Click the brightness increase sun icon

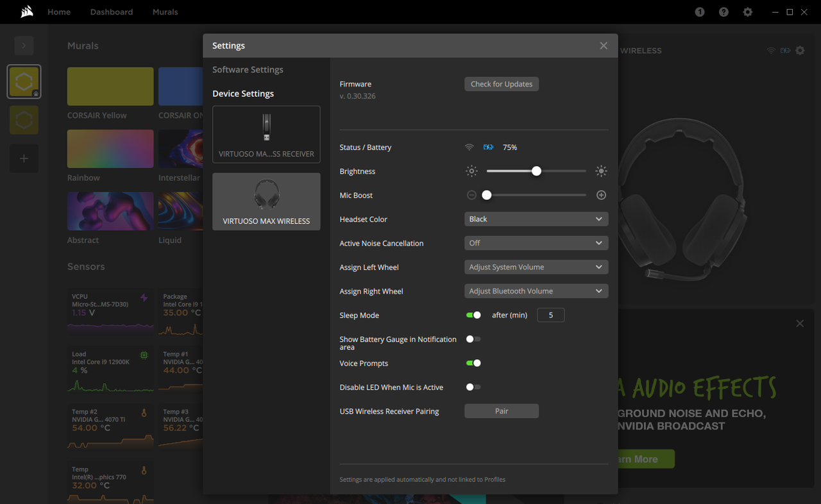[x=601, y=171]
